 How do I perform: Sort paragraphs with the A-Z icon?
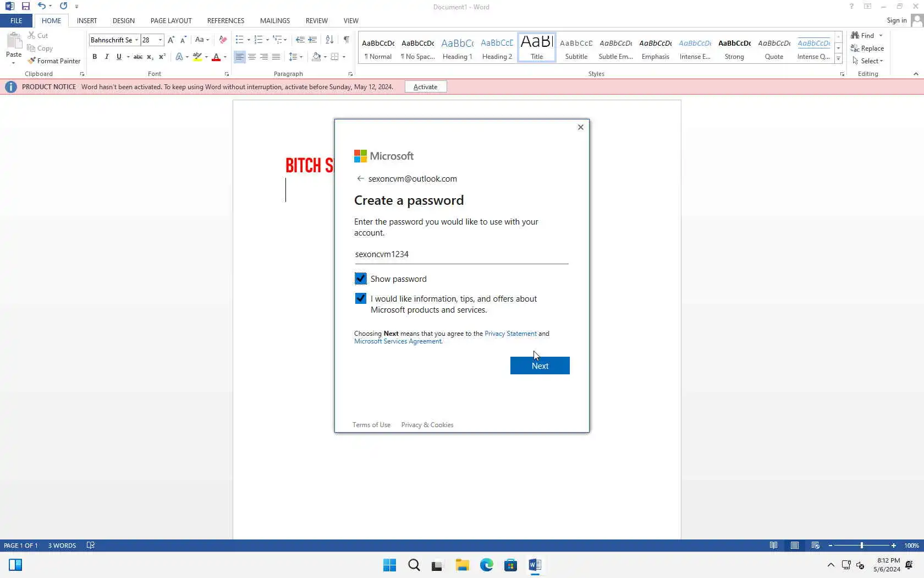329,40
